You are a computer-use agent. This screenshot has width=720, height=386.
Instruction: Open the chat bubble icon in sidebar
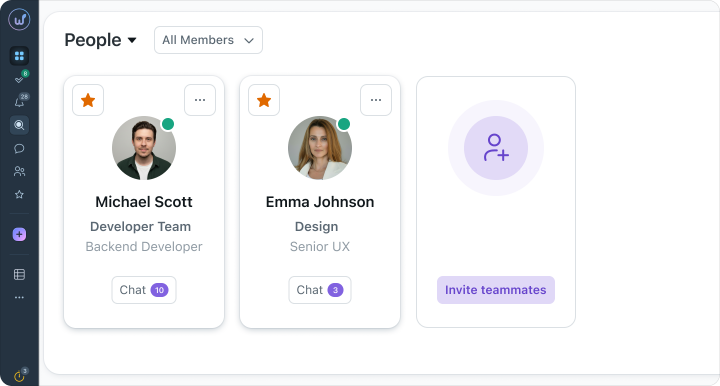click(19, 148)
